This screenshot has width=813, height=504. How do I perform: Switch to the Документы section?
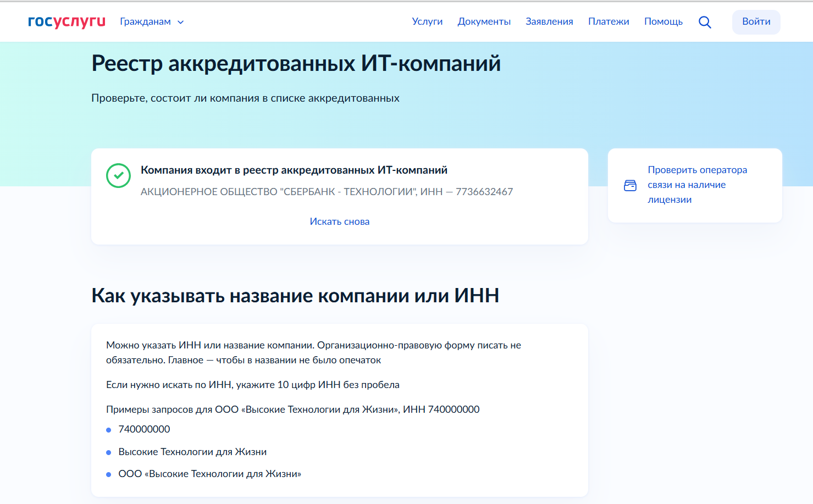484,21
